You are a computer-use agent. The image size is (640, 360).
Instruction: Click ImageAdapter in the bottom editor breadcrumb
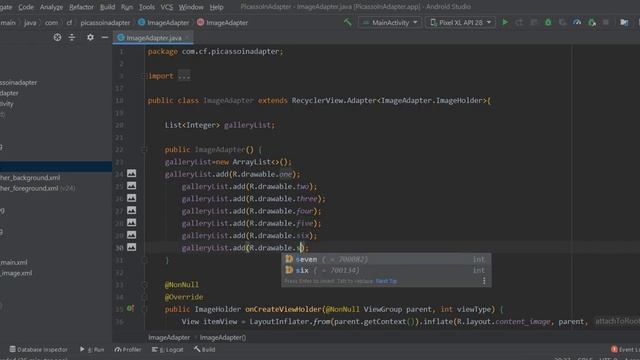click(x=169, y=337)
